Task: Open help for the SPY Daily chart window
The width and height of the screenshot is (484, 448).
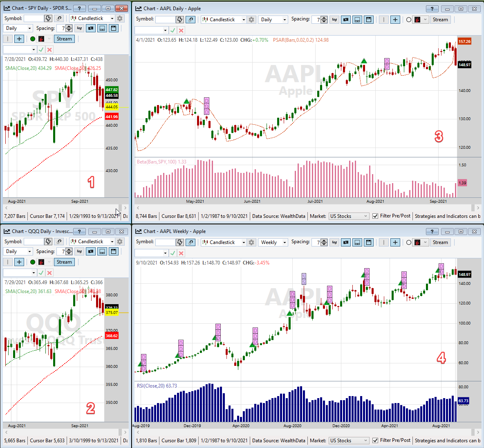Action: 79,8
